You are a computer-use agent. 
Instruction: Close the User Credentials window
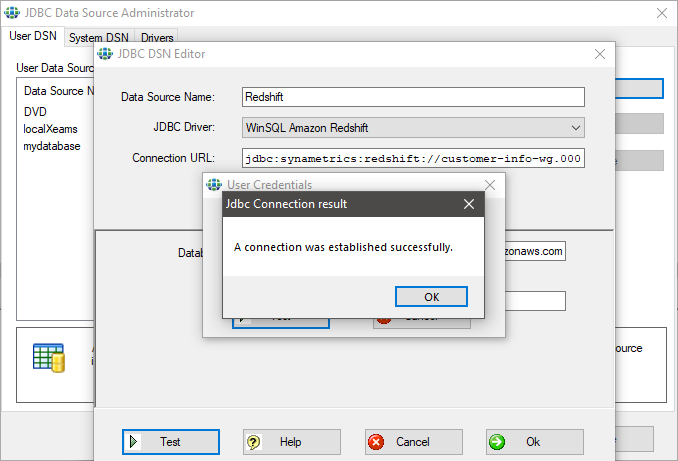(490, 185)
